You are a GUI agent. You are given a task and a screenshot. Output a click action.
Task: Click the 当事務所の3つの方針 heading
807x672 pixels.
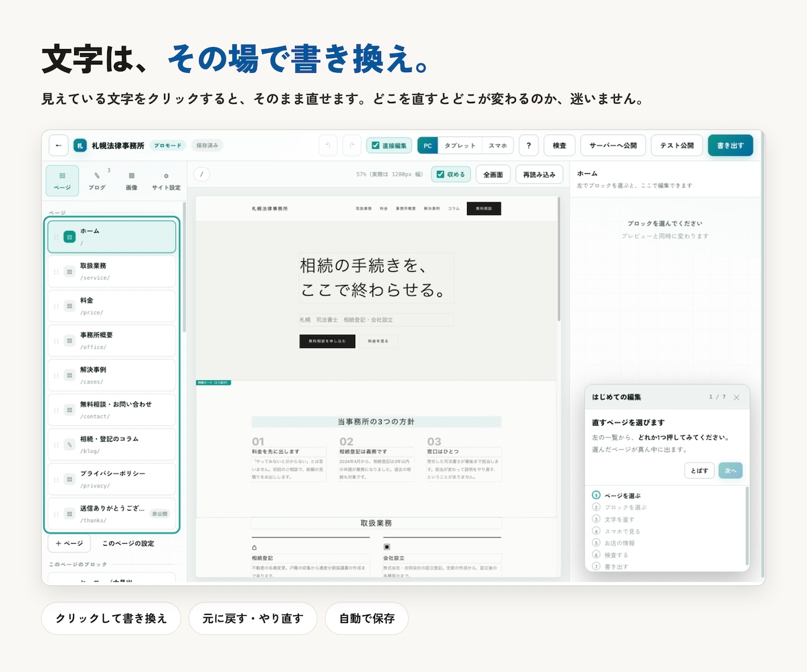click(376, 421)
